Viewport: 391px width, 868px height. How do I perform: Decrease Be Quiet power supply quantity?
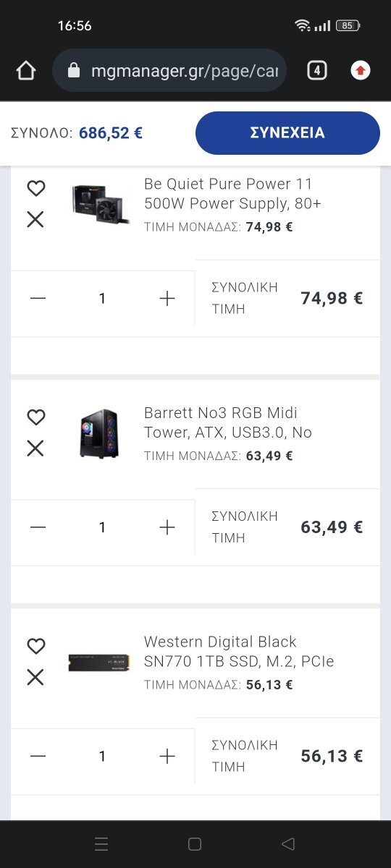coord(38,298)
